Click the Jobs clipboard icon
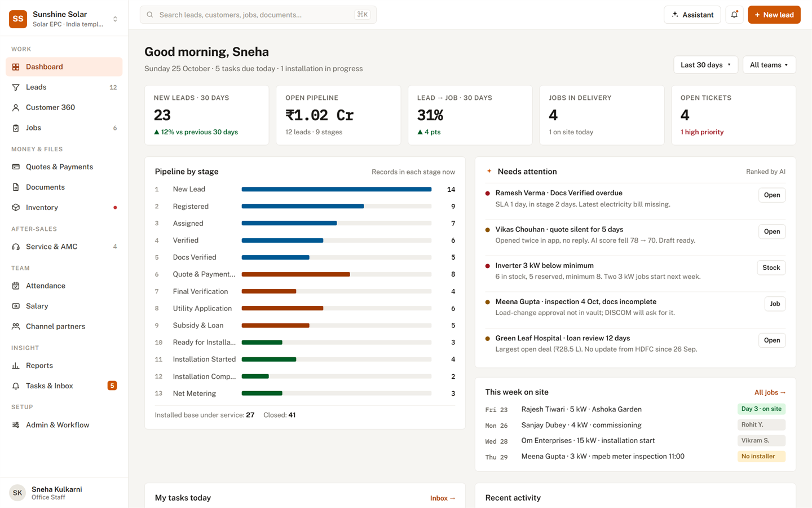 click(x=16, y=128)
